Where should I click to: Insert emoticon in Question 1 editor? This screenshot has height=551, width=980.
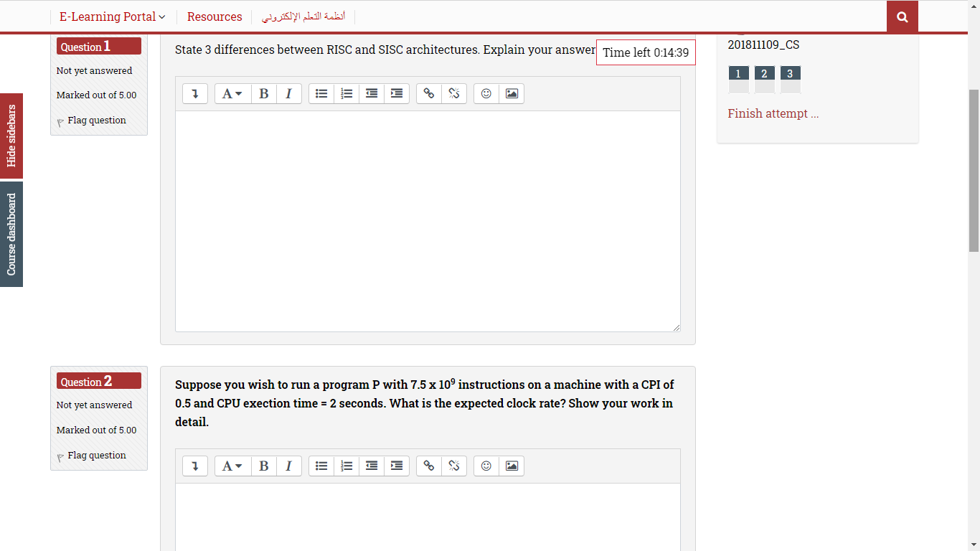(x=486, y=93)
